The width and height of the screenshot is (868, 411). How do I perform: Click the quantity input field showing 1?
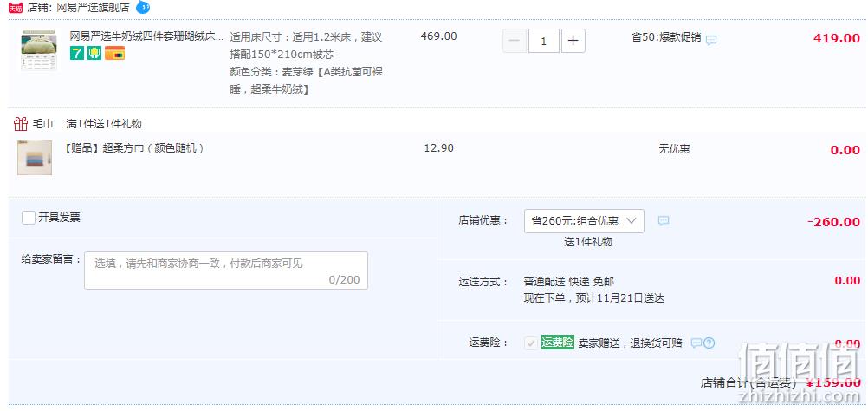[544, 41]
